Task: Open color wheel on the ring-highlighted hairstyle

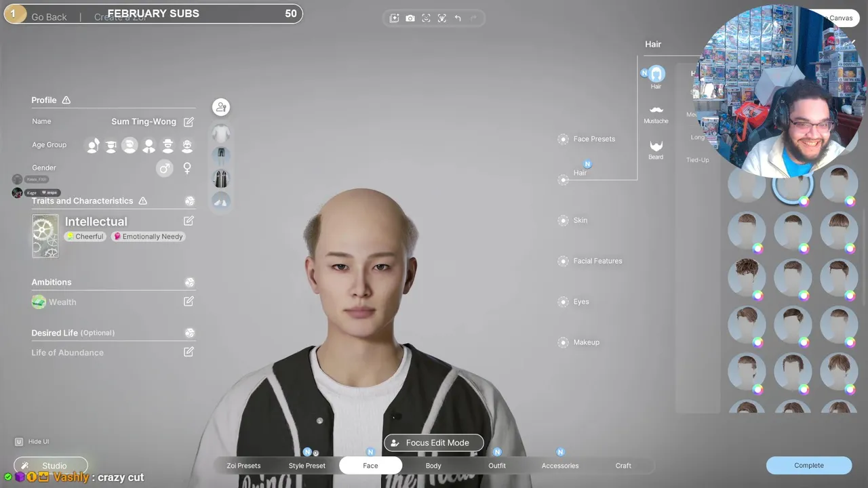Action: click(804, 201)
